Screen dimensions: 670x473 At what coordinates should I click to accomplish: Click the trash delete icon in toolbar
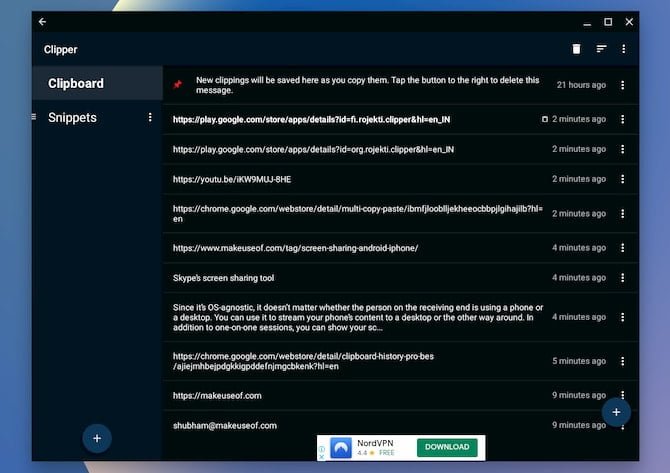(x=576, y=49)
